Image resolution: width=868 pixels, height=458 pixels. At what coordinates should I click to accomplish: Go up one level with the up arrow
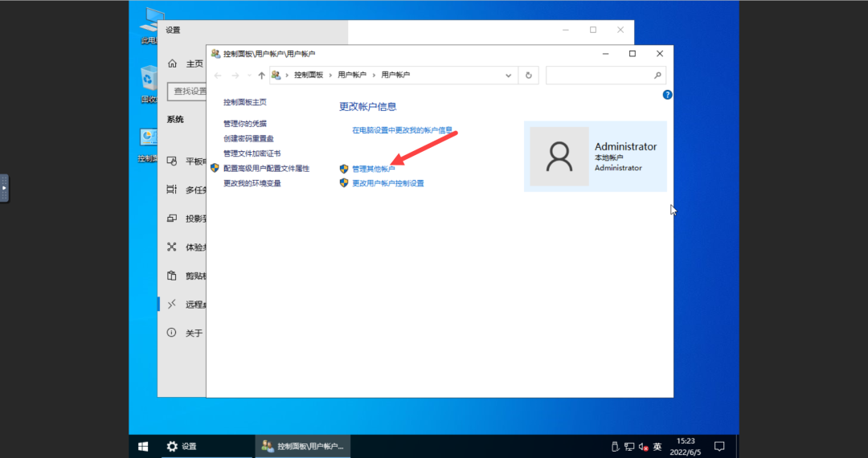pyautogui.click(x=261, y=76)
